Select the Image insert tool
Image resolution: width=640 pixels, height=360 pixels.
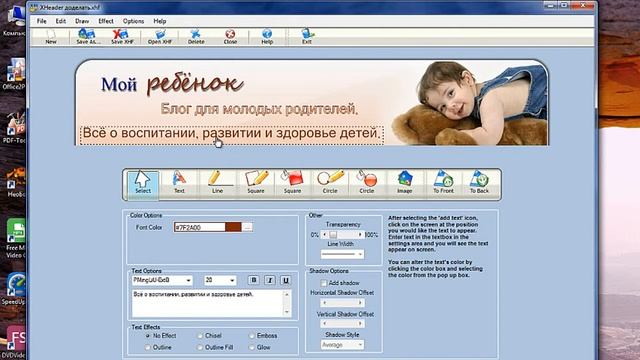(404, 183)
